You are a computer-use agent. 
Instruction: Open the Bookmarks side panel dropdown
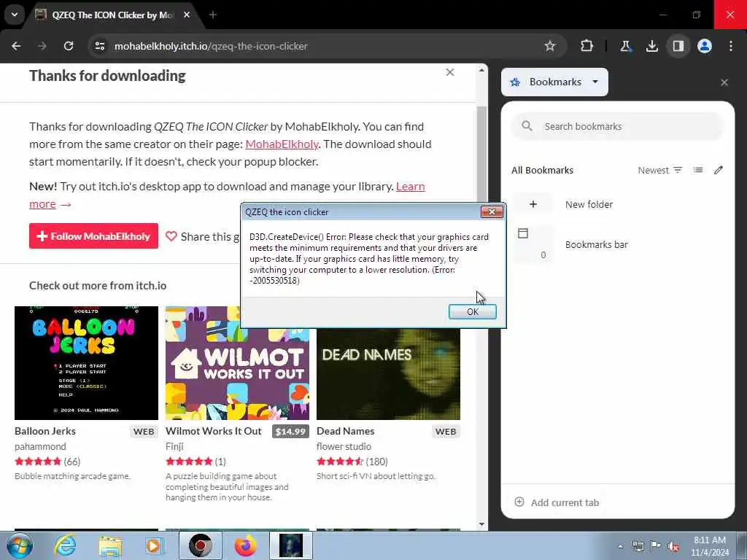tap(554, 82)
